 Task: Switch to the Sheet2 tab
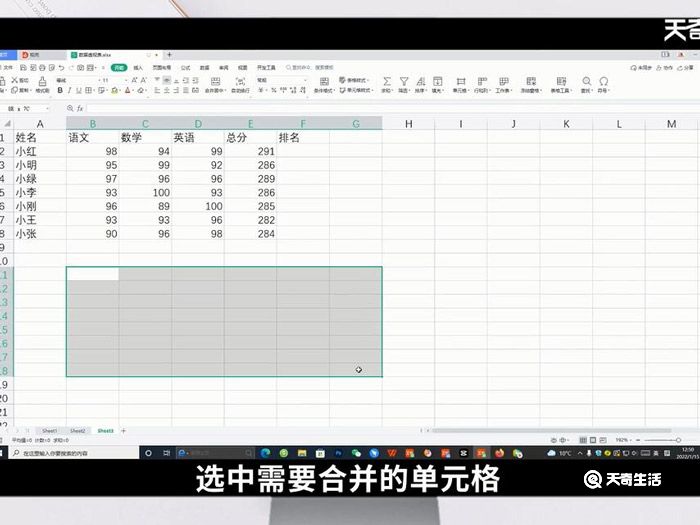coord(78,431)
